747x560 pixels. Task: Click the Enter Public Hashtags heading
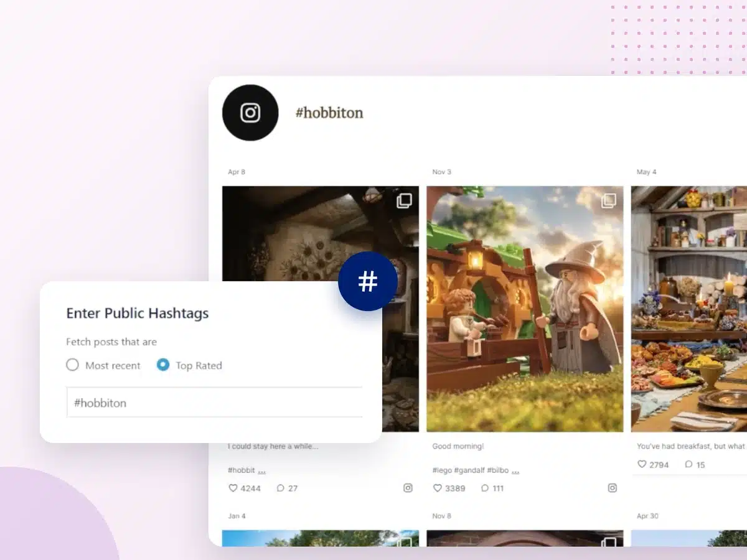click(138, 314)
